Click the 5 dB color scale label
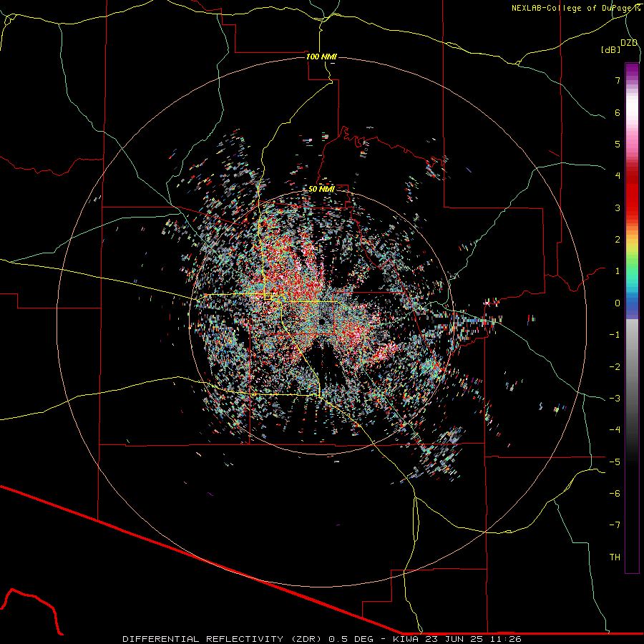 coord(618,144)
